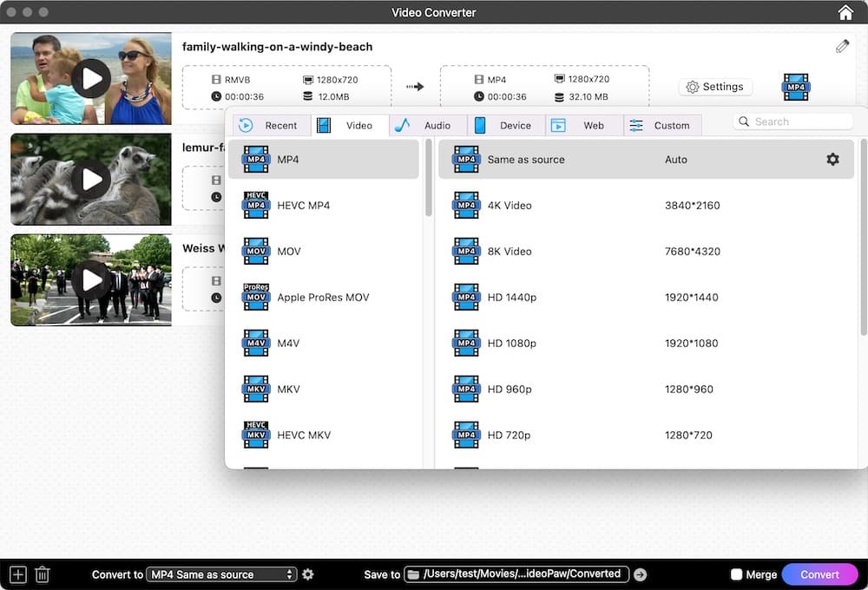Play the family beach video thumbnail

91,79
